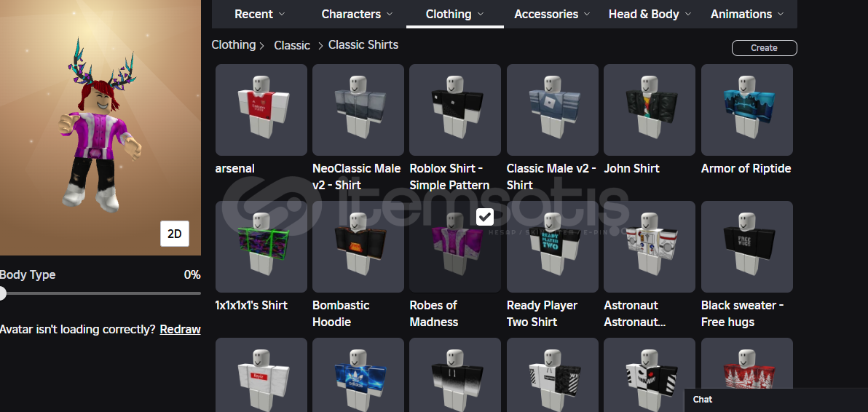Click the 'John Shirt' item name
The height and width of the screenshot is (412, 868).
pos(631,169)
